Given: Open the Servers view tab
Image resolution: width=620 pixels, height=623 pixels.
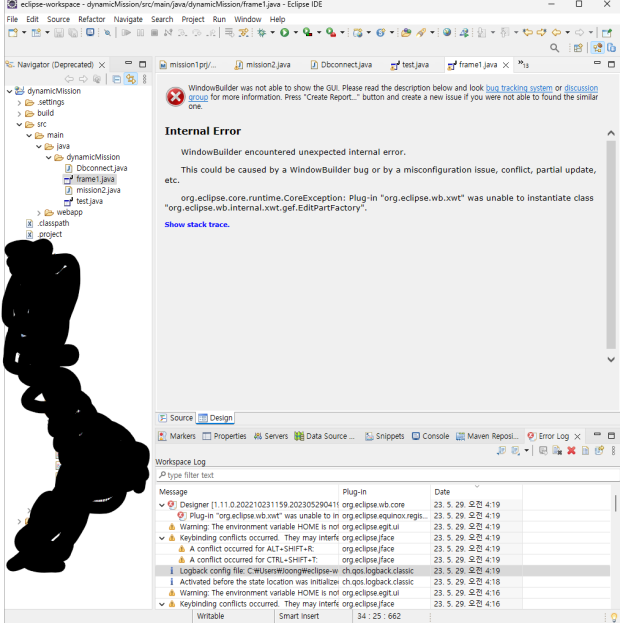Looking at the screenshot, I should click(271, 436).
